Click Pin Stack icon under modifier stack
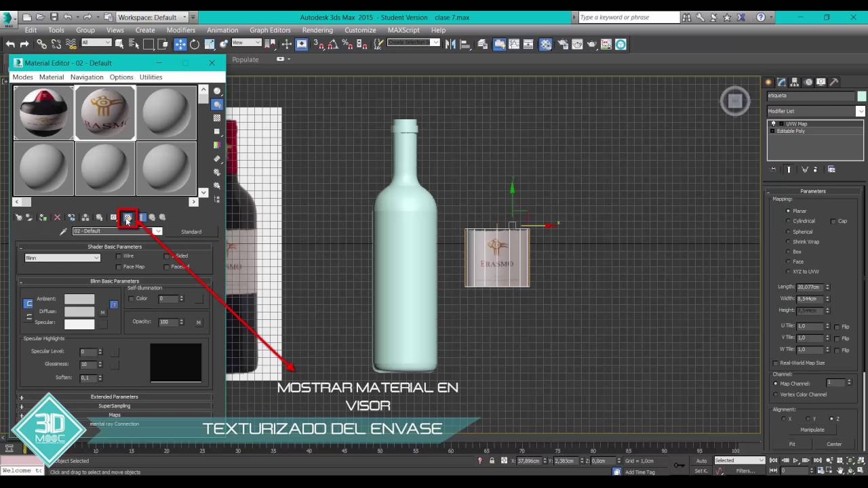 pyautogui.click(x=774, y=169)
